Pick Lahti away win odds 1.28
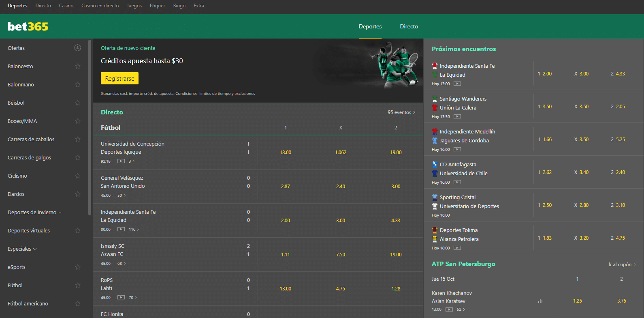This screenshot has height=318, width=644. pos(396,289)
